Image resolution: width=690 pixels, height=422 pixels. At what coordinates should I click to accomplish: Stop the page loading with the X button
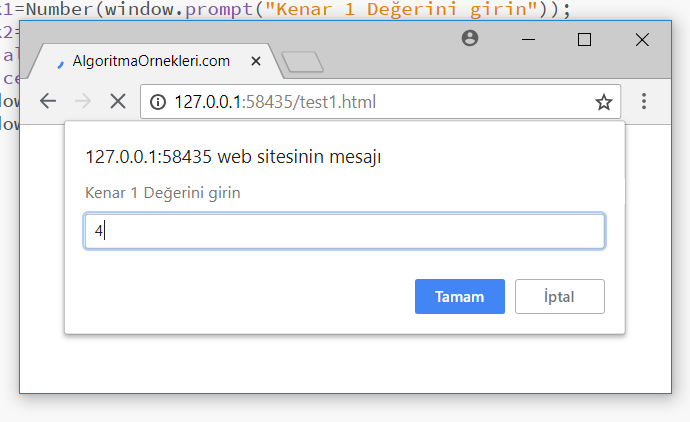tap(118, 101)
